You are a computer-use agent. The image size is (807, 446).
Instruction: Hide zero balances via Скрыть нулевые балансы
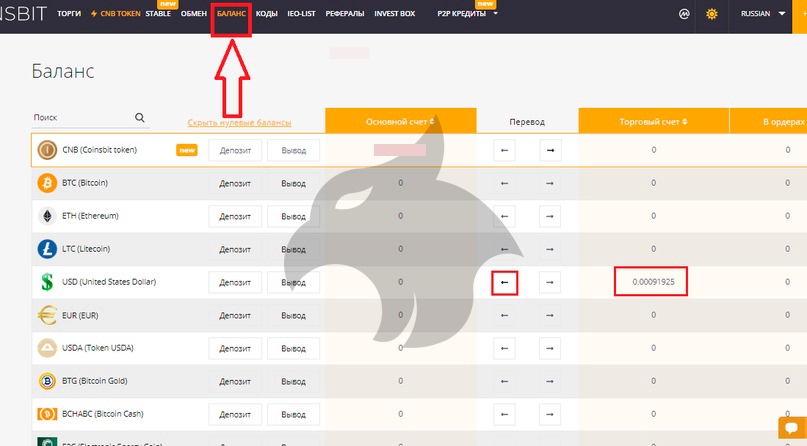[239, 123]
